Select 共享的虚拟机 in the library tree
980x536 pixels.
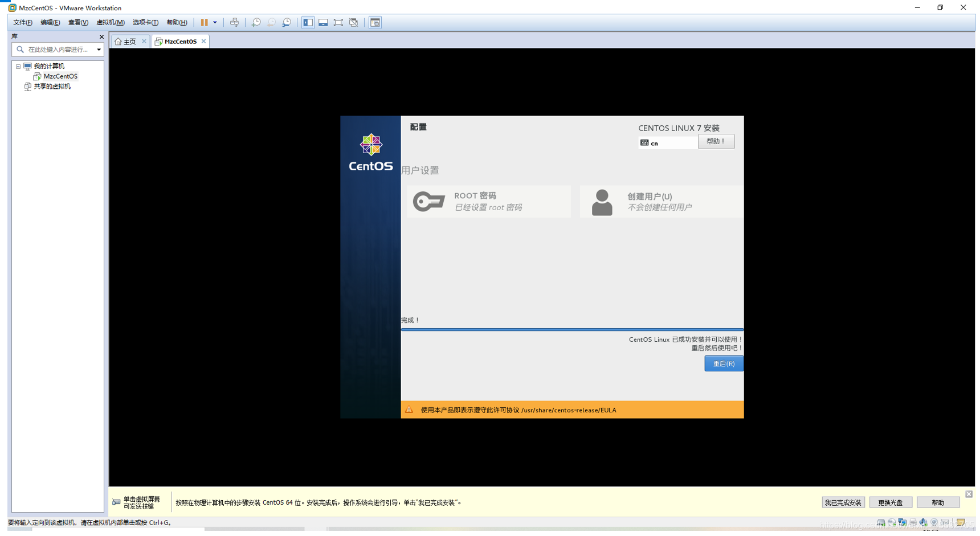point(52,87)
